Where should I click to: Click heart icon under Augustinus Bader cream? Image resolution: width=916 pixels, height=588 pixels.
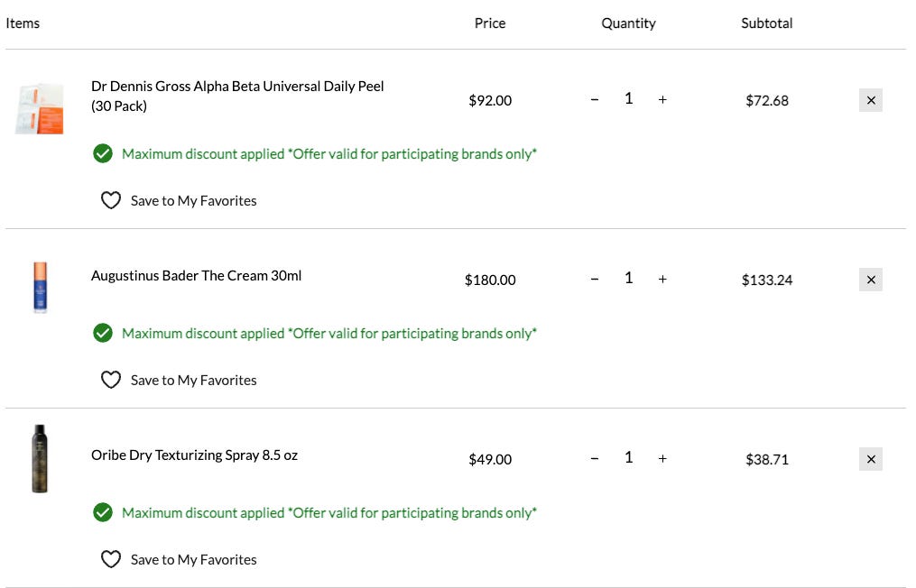[111, 380]
